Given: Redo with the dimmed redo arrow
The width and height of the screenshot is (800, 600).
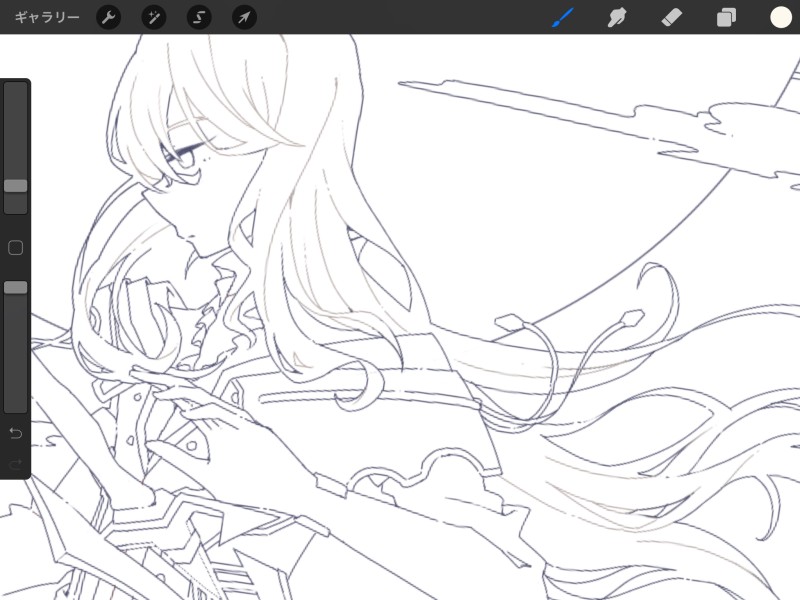Looking at the screenshot, I should coord(16,464).
